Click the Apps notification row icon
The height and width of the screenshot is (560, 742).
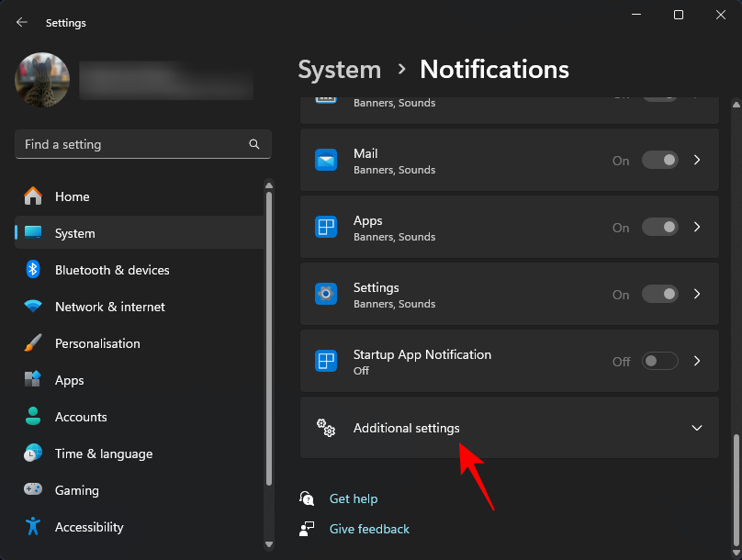pyautogui.click(x=326, y=227)
